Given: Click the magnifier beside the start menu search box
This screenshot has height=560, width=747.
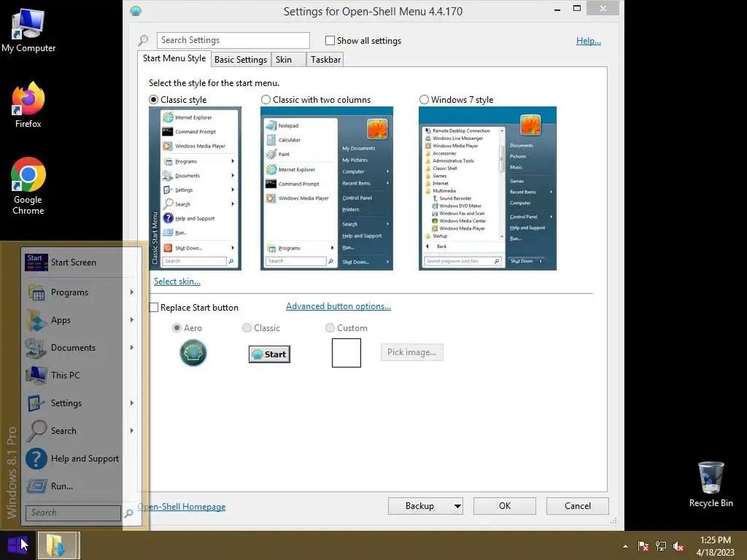Looking at the screenshot, I should click(128, 513).
